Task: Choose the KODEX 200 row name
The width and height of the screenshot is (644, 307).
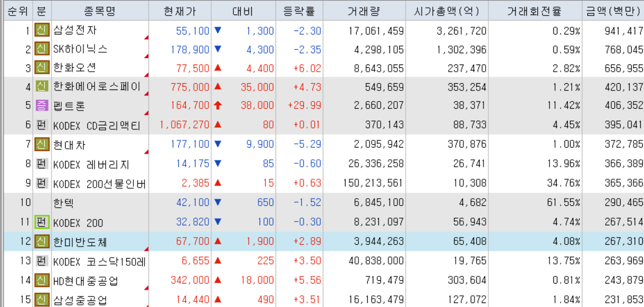Action: [78, 223]
